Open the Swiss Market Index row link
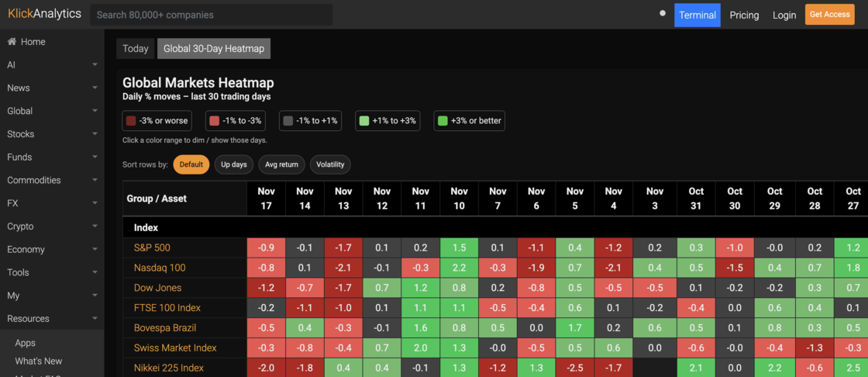The width and height of the screenshot is (868, 377). pyautogui.click(x=175, y=348)
